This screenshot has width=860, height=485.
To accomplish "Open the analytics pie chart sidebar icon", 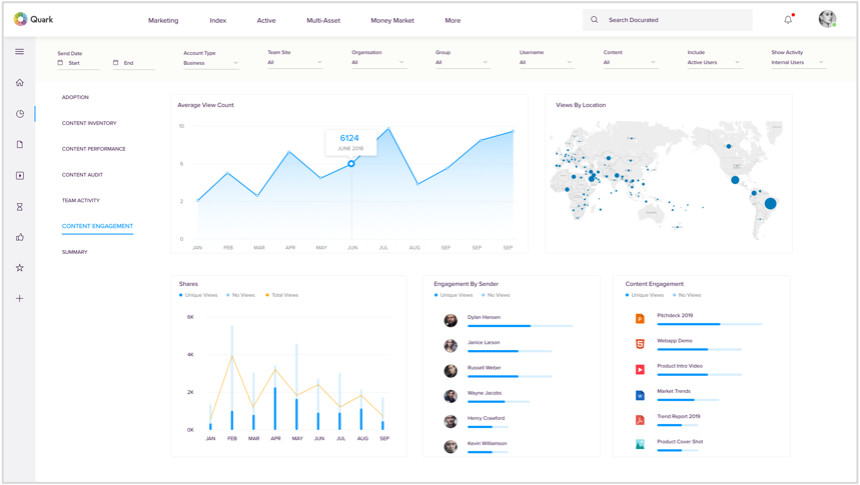I will click(x=20, y=114).
